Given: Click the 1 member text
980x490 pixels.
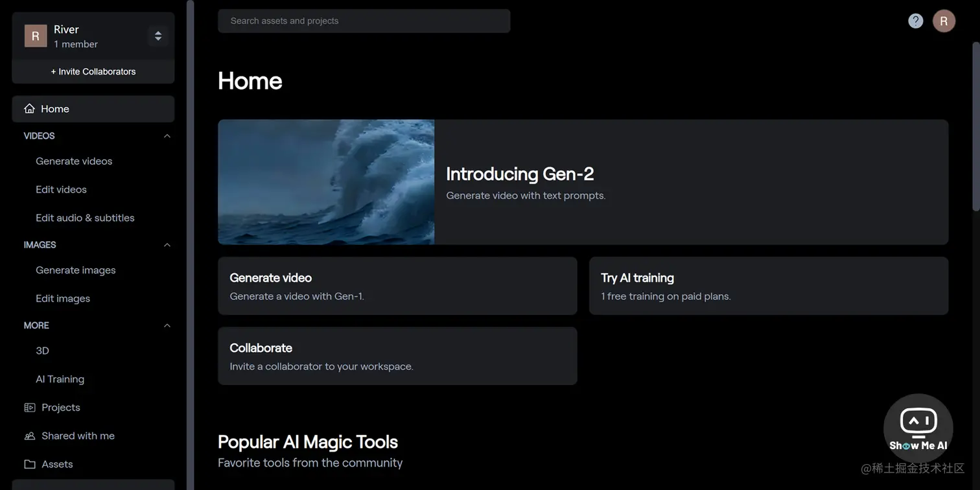Looking at the screenshot, I should [76, 45].
